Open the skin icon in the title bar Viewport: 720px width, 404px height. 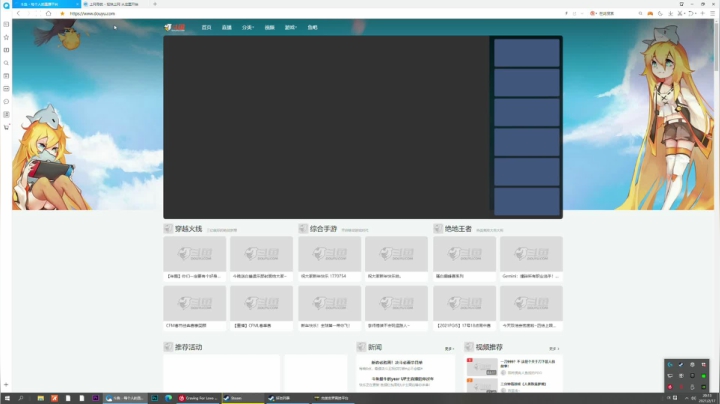coord(681,4)
